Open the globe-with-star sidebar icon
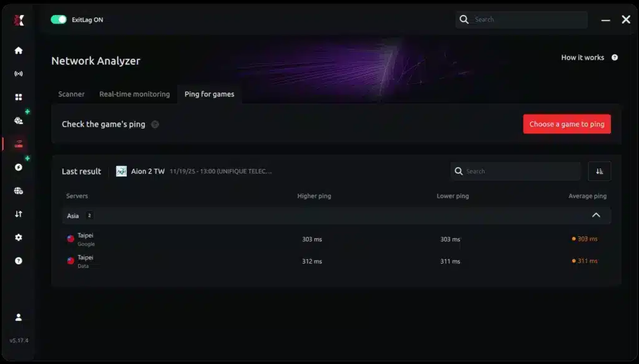 pyautogui.click(x=19, y=120)
